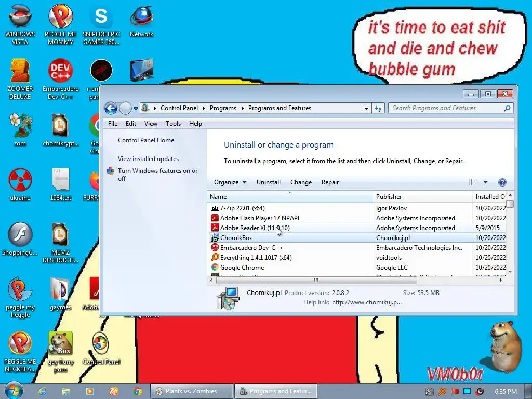Change the list view icon button
Screen dimensions: 532x399
[x=473, y=182]
